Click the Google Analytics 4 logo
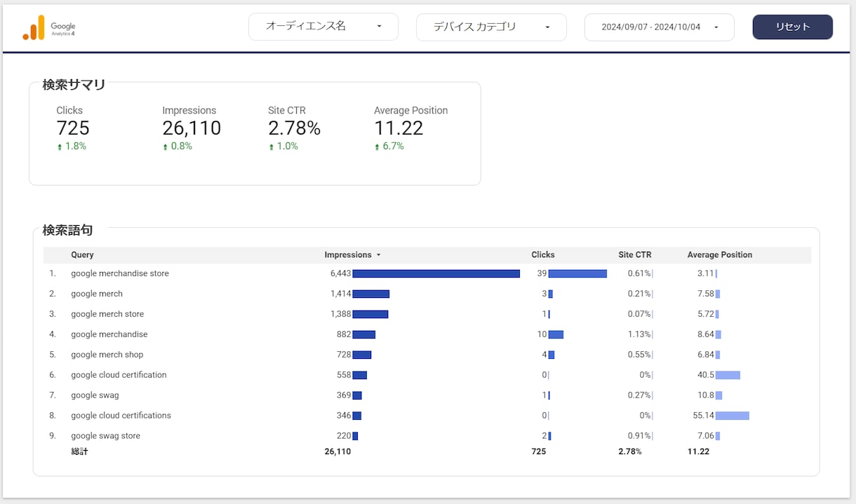Viewport: 856px width, 504px height. [x=49, y=27]
